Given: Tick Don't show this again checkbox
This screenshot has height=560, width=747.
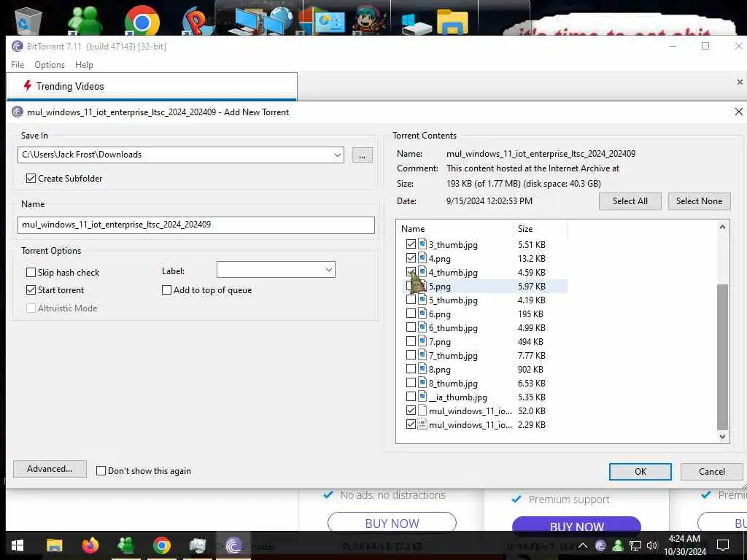Looking at the screenshot, I should click(x=101, y=470).
